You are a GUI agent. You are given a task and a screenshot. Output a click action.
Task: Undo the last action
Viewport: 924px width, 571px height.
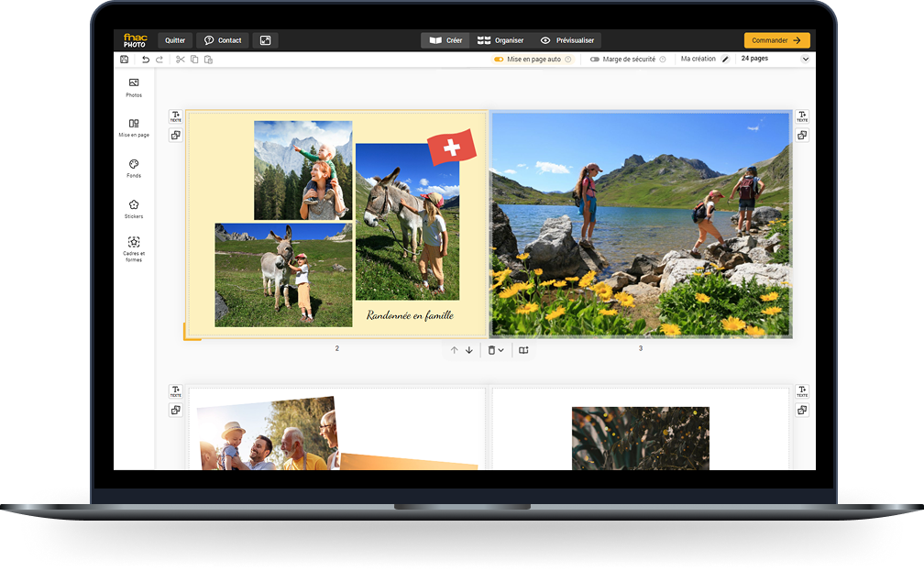(x=146, y=60)
